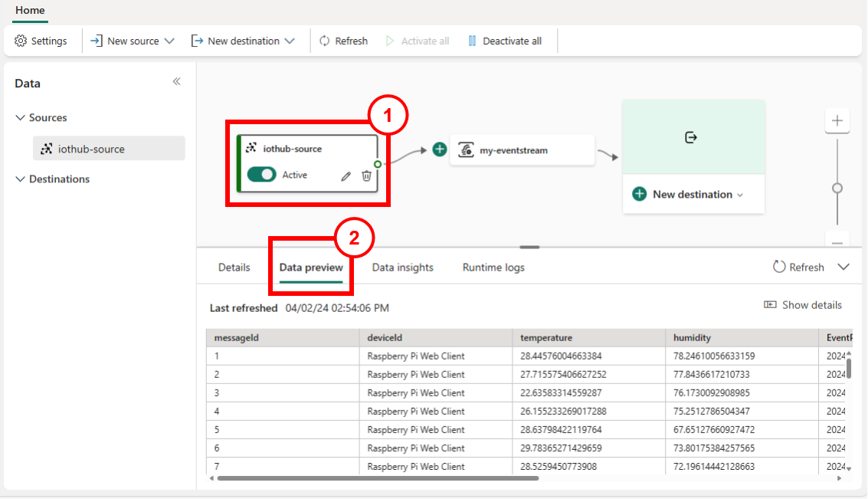This screenshot has height=499, width=868.
Task: Click the table vertical scrollbar thumb
Action: pyautogui.click(x=849, y=368)
